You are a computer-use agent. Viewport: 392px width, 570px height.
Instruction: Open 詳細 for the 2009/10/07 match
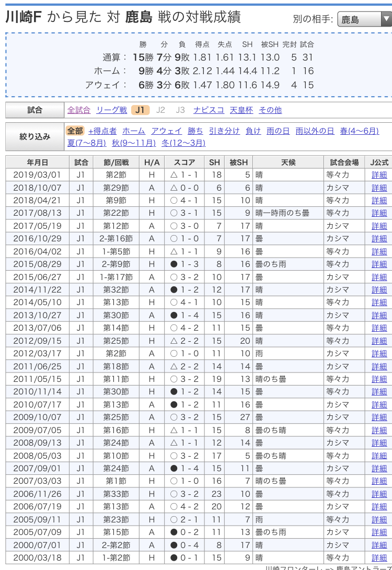click(379, 417)
